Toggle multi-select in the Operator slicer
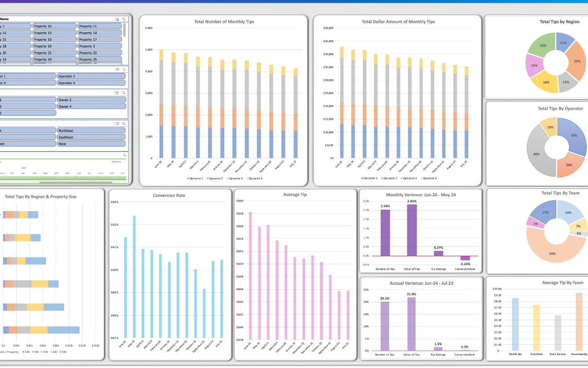 pyautogui.click(x=117, y=69)
